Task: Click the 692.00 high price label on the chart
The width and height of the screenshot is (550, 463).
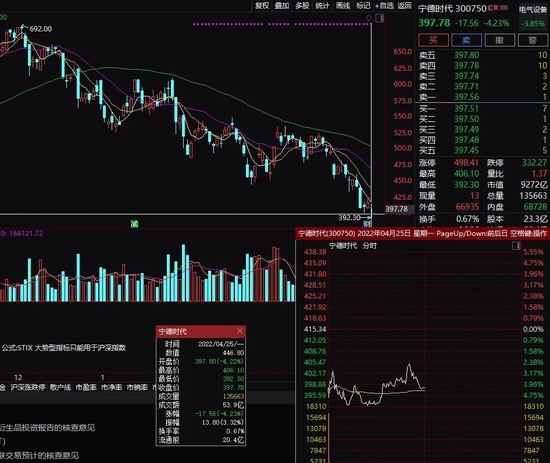Action: pos(41,29)
